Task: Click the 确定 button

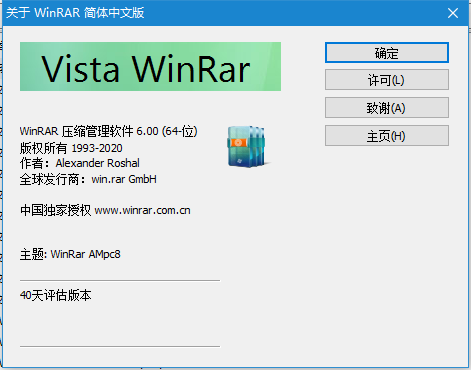Action: coord(387,53)
